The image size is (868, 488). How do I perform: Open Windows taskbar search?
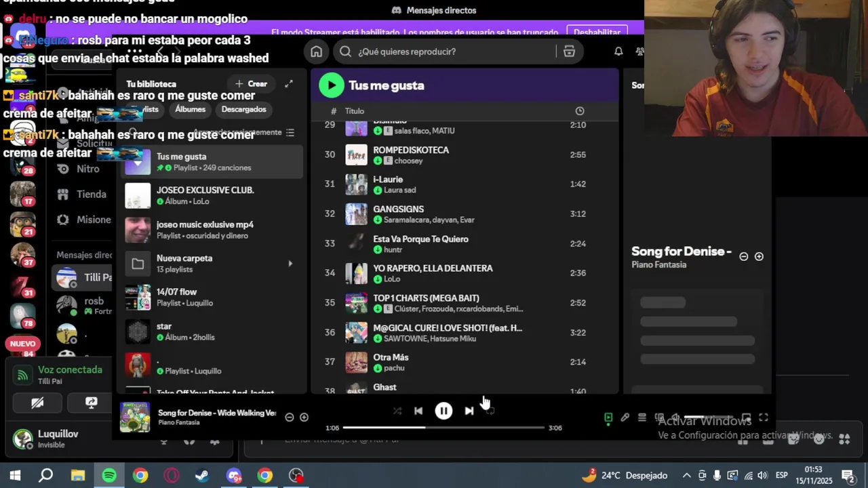(46, 476)
